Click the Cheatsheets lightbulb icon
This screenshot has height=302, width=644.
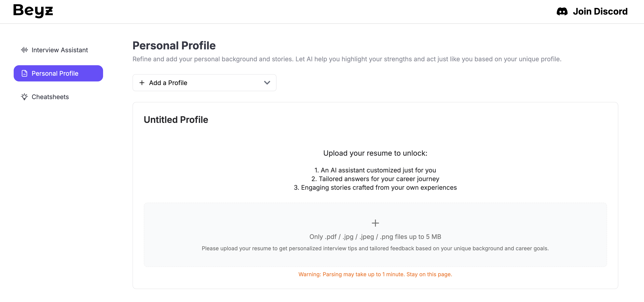pos(24,97)
